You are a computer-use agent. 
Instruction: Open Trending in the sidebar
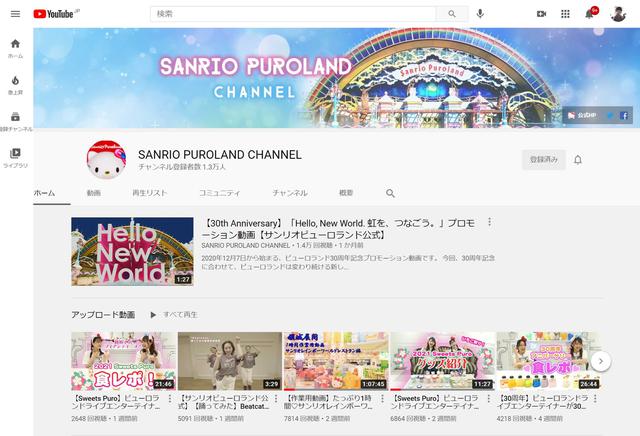pos(15,85)
